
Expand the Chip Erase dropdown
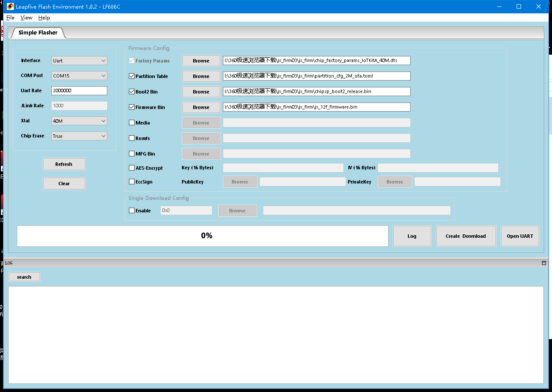[79, 136]
